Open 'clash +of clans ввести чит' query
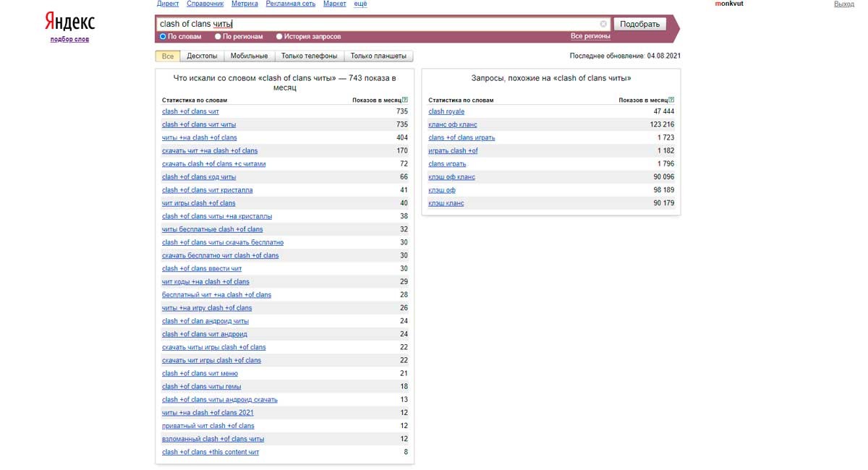This screenshot has width=868, height=470. tap(202, 268)
